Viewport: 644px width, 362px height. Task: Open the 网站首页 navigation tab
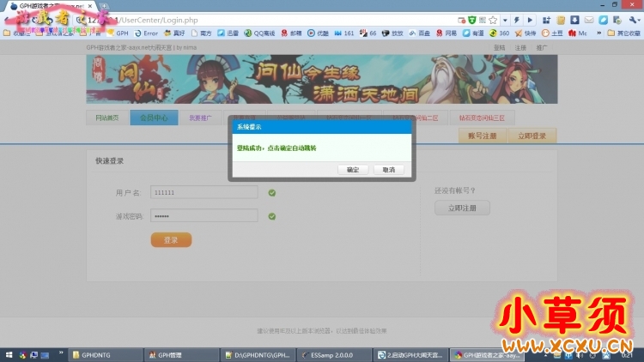point(107,118)
